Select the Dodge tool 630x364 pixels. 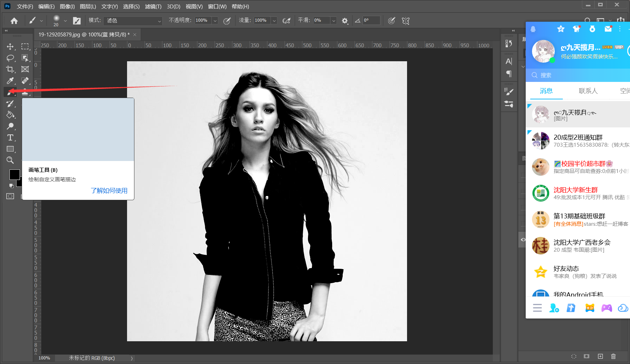(10, 126)
